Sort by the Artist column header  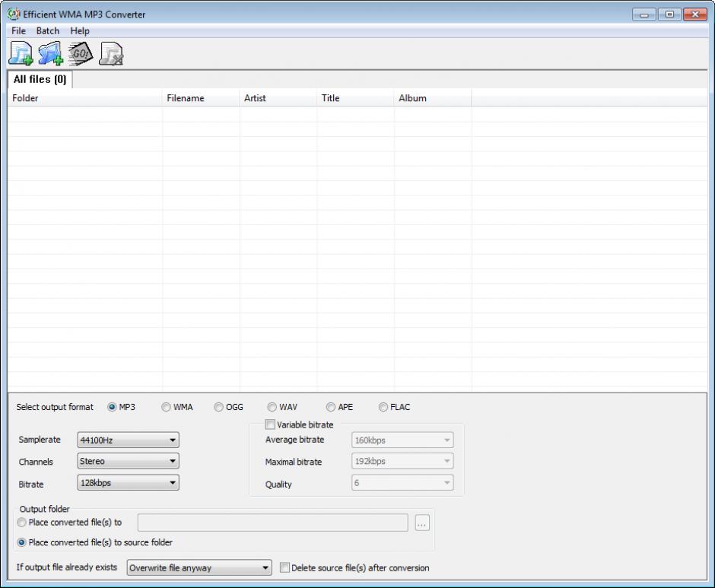point(278,97)
